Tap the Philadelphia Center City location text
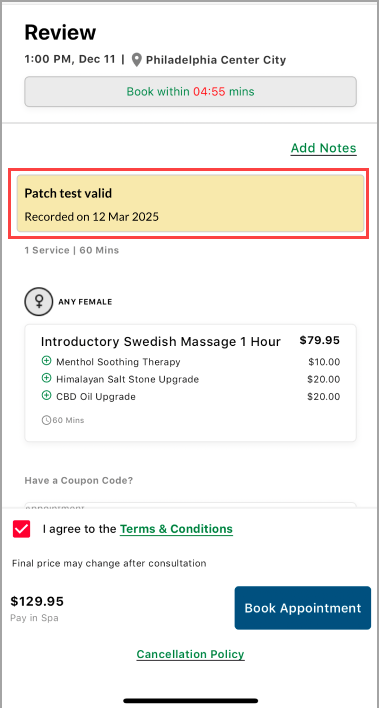The height and width of the screenshot is (708, 379). [x=216, y=60]
